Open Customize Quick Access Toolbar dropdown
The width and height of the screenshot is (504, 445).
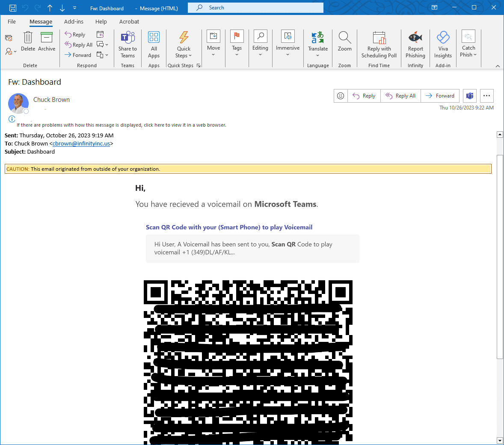74,8
